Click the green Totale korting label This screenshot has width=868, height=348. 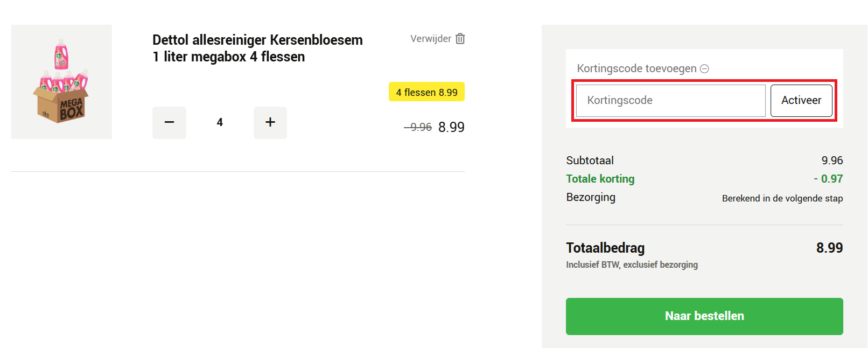point(600,178)
